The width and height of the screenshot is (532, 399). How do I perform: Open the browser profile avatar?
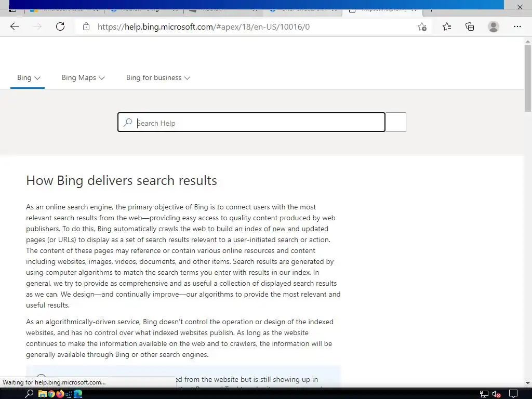coord(494,26)
